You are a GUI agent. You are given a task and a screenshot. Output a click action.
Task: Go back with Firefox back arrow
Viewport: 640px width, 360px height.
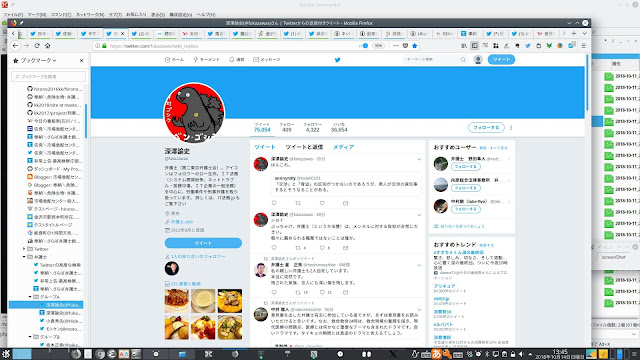coord(15,46)
